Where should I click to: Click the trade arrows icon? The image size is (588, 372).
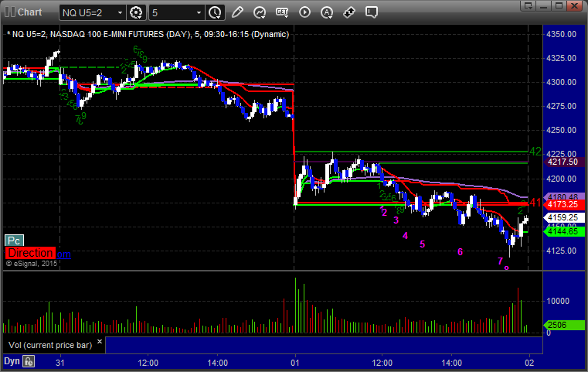coord(349,12)
